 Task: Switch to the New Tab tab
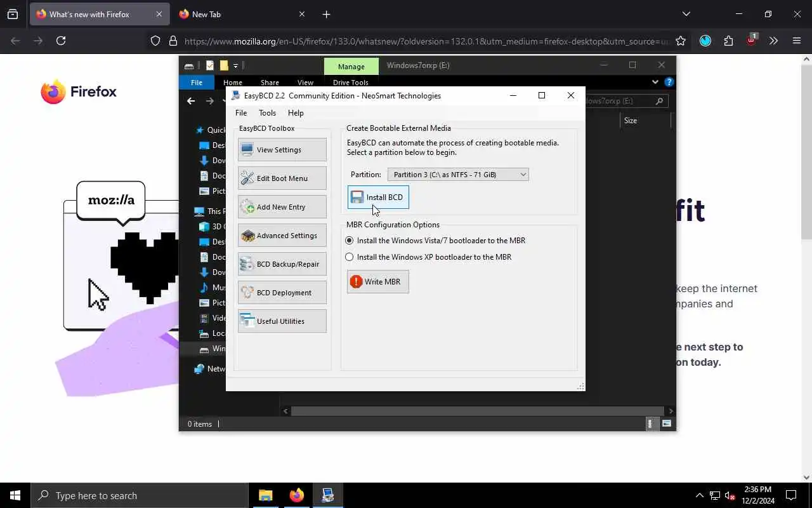click(242, 14)
